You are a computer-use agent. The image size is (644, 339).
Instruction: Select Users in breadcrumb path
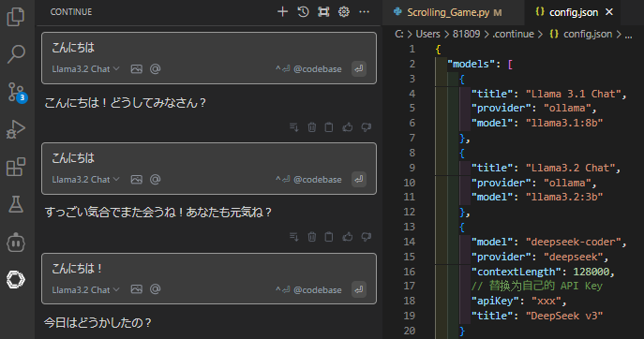427,34
